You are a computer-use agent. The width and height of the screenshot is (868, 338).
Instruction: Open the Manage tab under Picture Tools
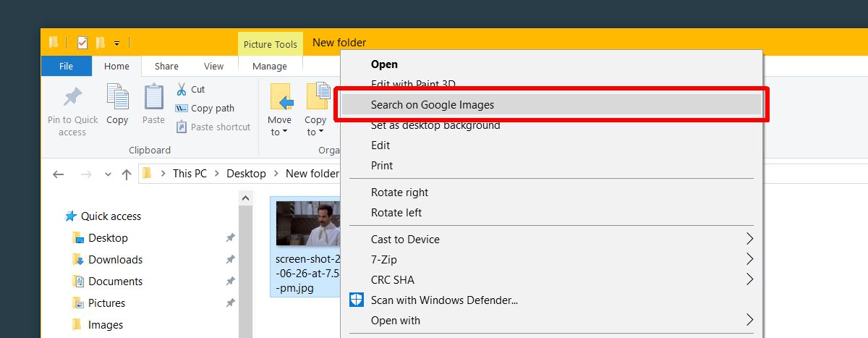click(270, 66)
